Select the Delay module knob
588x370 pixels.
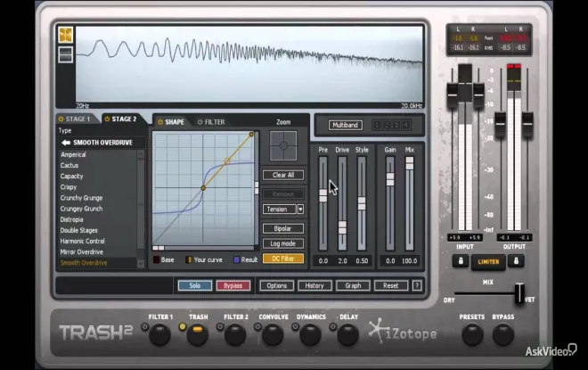coord(348,334)
